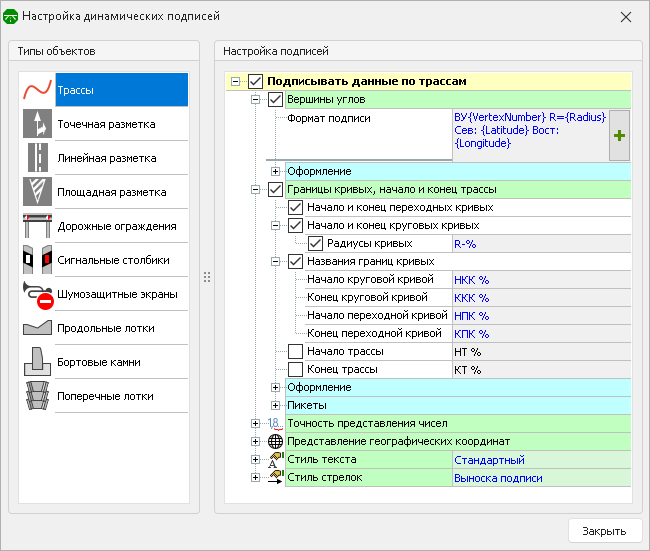Select the Сигнальные столбики icon
650x551 pixels.
point(37,260)
